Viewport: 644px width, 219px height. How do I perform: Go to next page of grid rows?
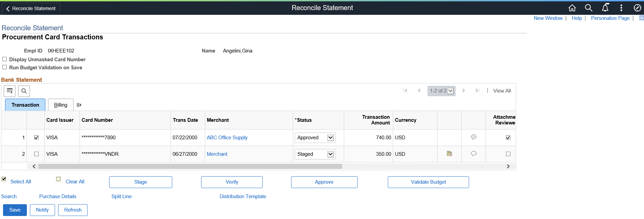click(464, 90)
